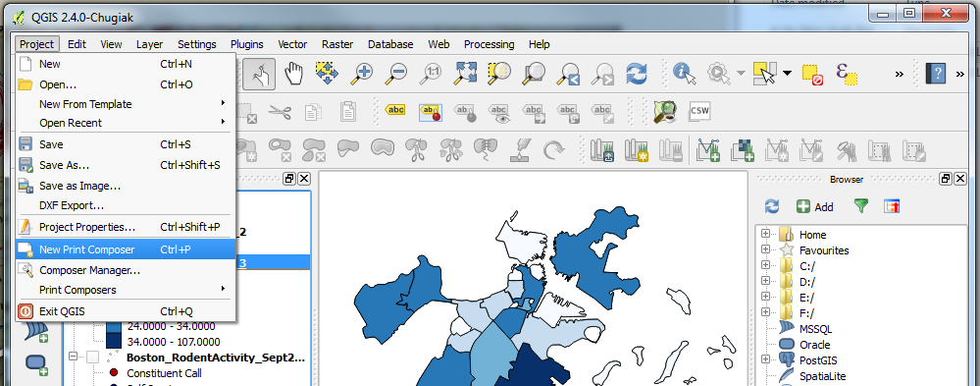Select the Zoom Out magnifier tool
The image size is (980, 386).
(395, 74)
